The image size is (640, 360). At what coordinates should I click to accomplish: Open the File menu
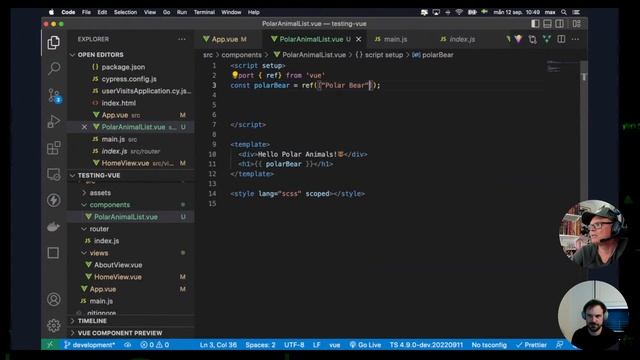pyautogui.click(x=86, y=12)
